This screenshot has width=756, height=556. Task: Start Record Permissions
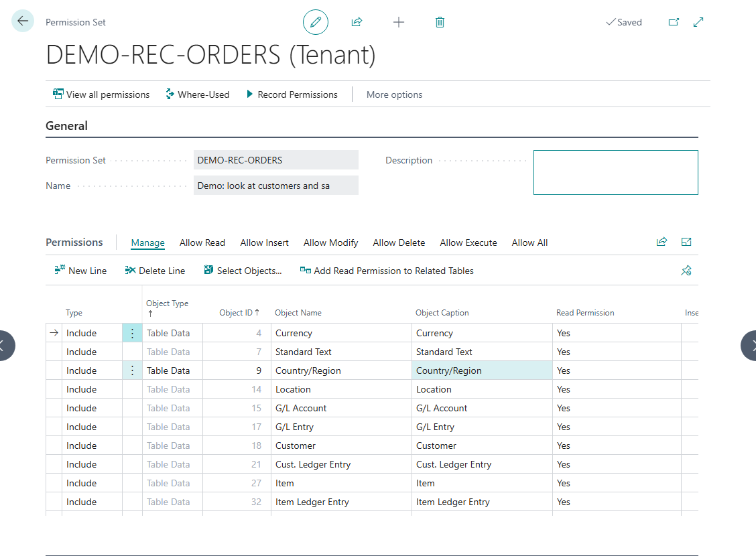[x=292, y=94]
